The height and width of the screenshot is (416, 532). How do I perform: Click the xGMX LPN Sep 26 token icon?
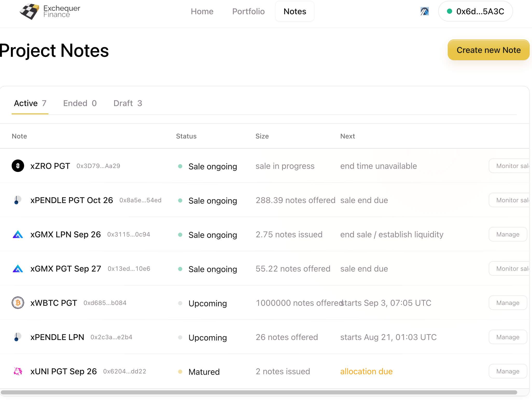click(x=18, y=234)
